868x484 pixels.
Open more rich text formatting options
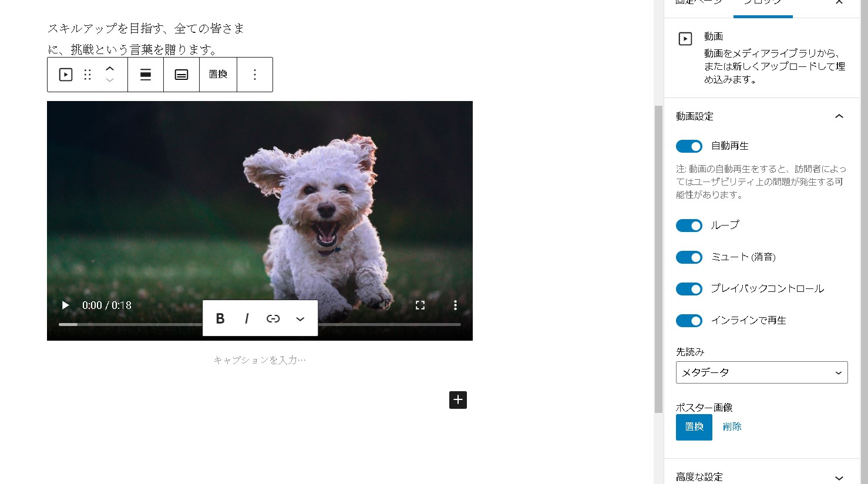(x=300, y=318)
